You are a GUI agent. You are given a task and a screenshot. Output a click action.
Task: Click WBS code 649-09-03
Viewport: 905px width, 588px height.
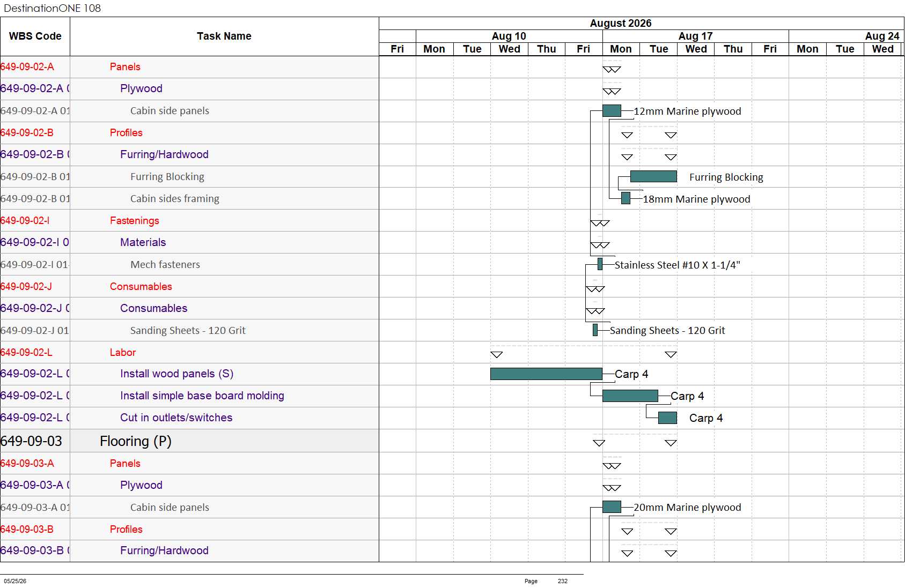click(31, 441)
